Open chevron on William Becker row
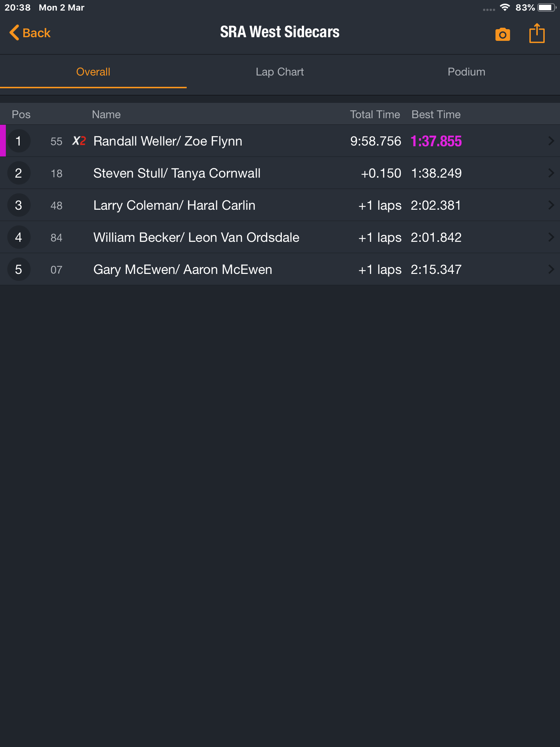The width and height of the screenshot is (560, 747). pyautogui.click(x=551, y=237)
